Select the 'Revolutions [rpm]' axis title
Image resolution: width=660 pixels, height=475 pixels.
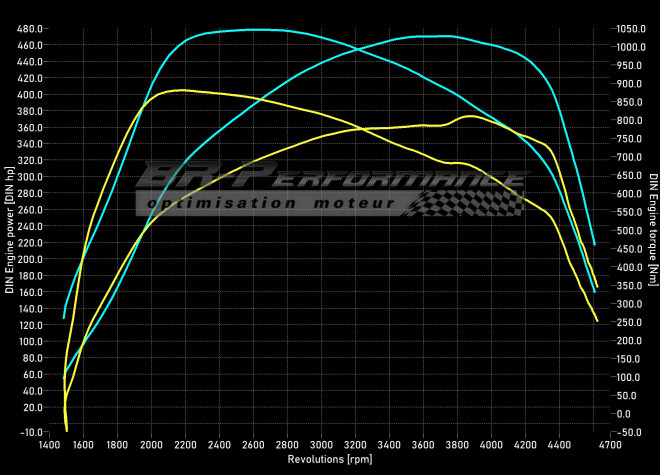coord(331,460)
